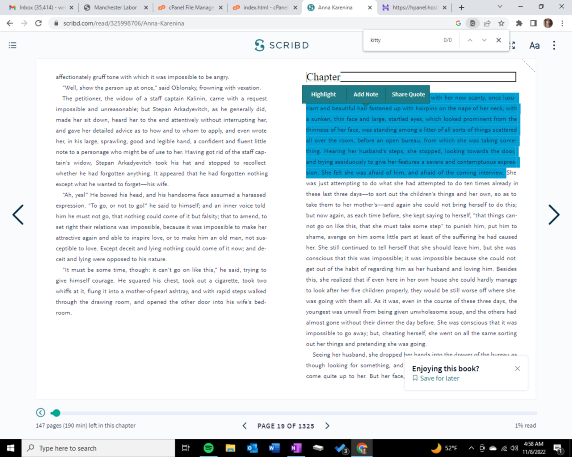Click the share page icon in address bar

487,23
